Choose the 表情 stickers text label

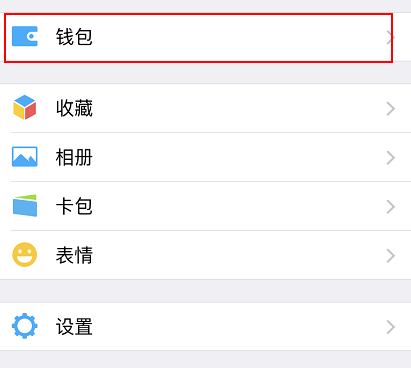click(x=74, y=255)
